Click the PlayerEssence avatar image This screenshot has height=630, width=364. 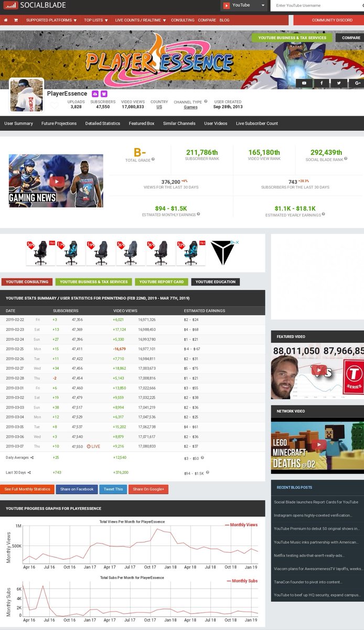click(x=27, y=95)
